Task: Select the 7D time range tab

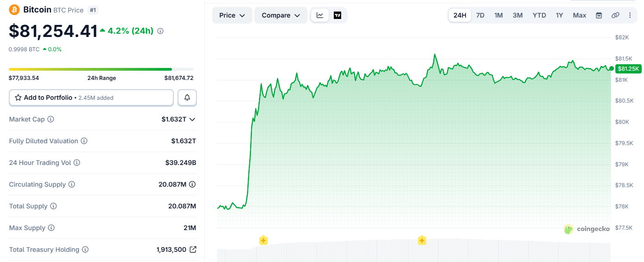Action: (x=480, y=15)
